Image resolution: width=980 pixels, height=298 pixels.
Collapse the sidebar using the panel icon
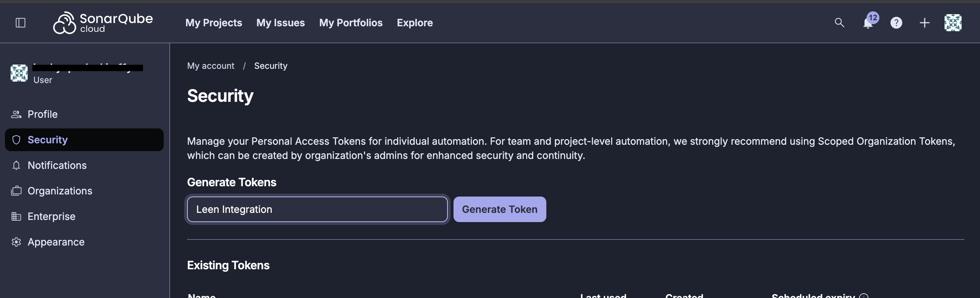[x=21, y=22]
